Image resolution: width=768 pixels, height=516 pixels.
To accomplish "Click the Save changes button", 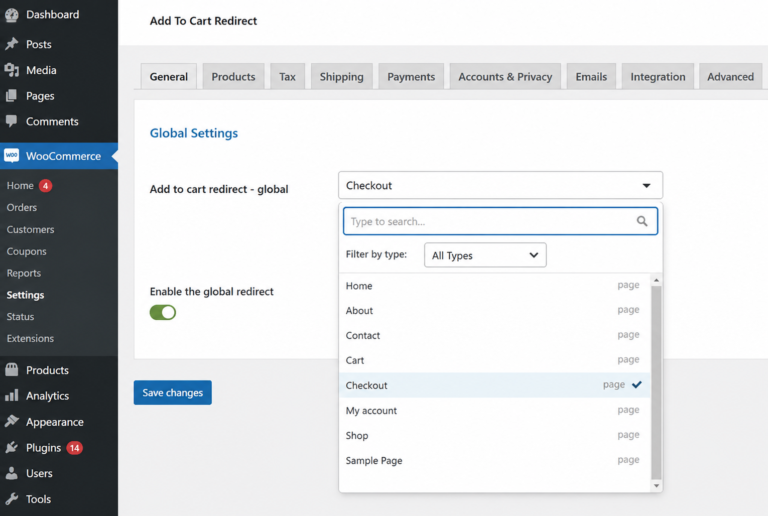I will 172,393.
